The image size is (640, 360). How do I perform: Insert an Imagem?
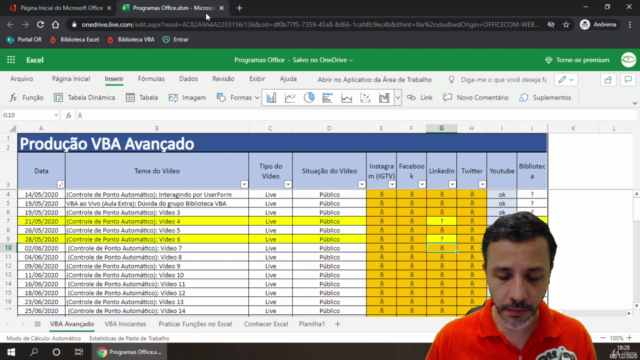tap(187, 98)
